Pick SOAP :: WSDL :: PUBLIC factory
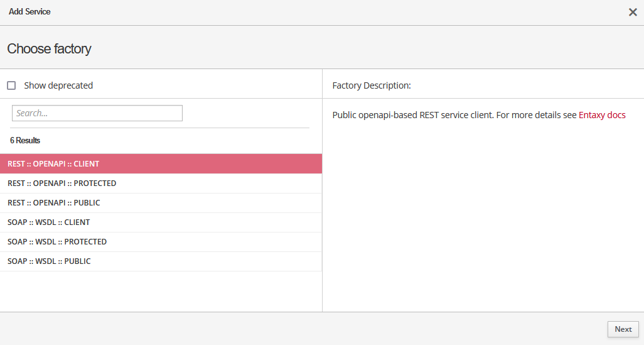Image resolution: width=644 pixels, height=345 pixels. 49,261
